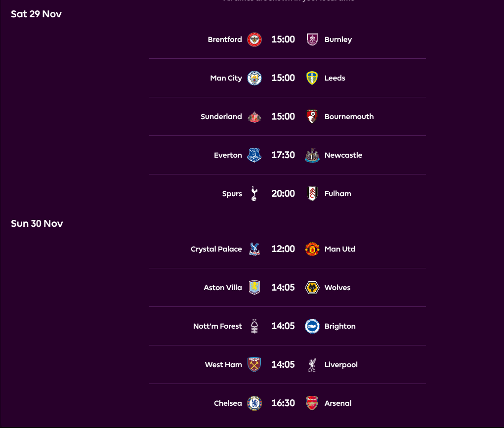Click the Sun 30 Nov date heading
This screenshot has width=504, height=428.
[37, 223]
